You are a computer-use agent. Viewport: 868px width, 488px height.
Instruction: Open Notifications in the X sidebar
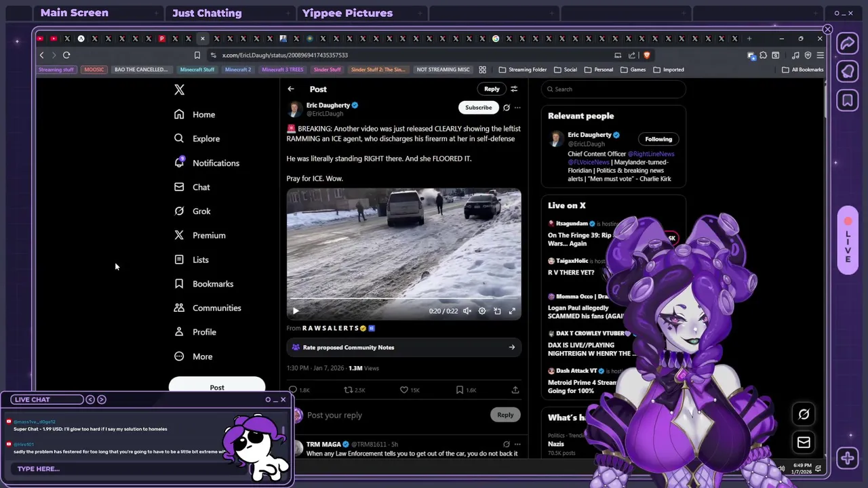point(206,163)
